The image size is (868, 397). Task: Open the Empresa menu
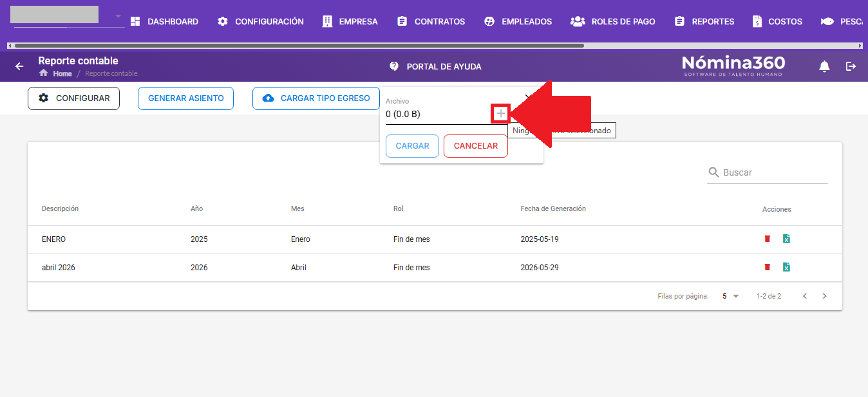click(x=350, y=21)
